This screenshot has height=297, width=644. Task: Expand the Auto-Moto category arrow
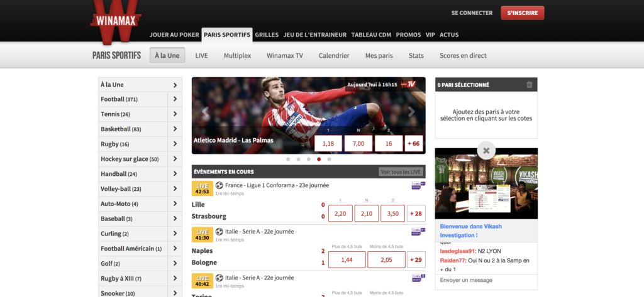(x=175, y=203)
